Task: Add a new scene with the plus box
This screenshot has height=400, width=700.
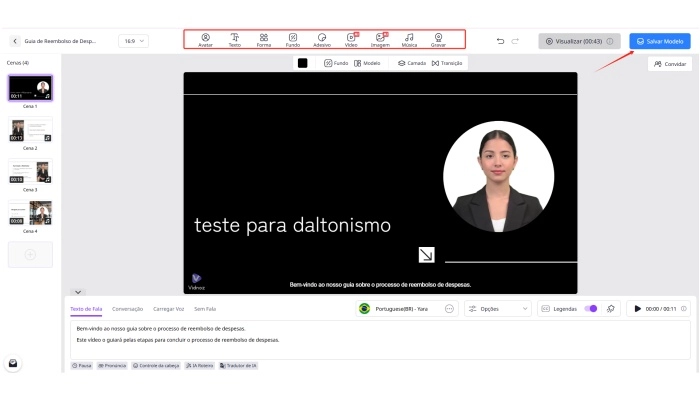Action: point(30,254)
